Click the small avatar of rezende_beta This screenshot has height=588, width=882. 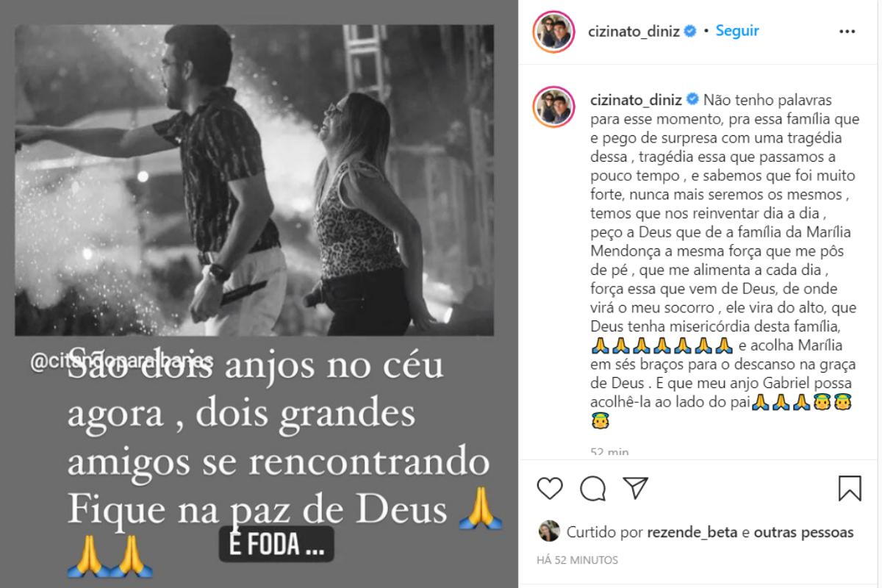[x=548, y=532]
